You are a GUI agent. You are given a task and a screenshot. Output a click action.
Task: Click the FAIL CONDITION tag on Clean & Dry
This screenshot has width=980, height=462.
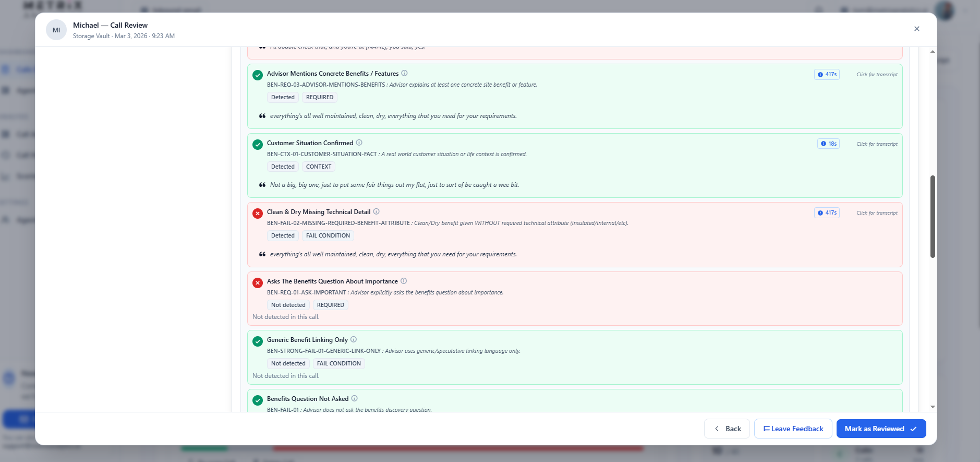point(328,236)
